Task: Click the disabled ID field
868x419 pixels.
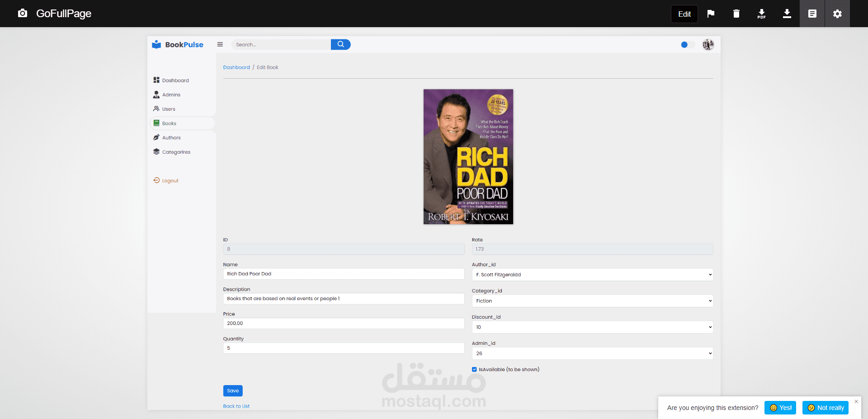Action: point(344,249)
